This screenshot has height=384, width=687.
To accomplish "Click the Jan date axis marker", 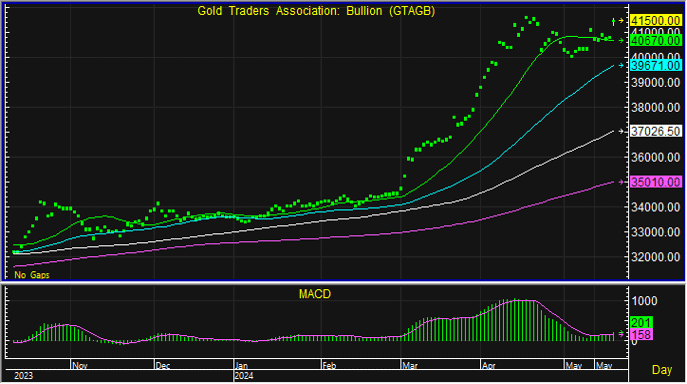I will [241, 366].
